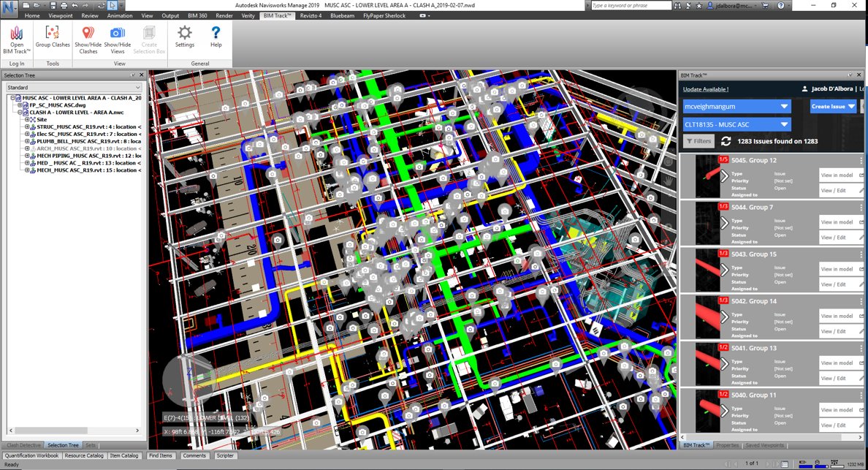Open the Quantification Workbook tab
The image size is (868, 470).
31,455
